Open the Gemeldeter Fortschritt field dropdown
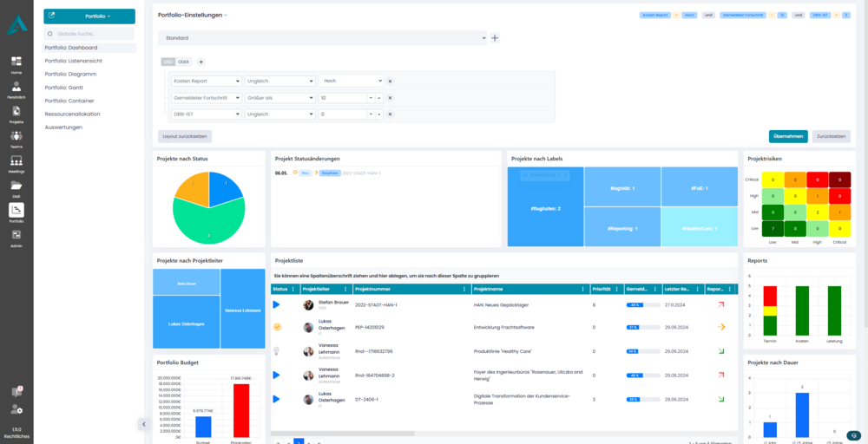868x444 pixels. coord(206,98)
